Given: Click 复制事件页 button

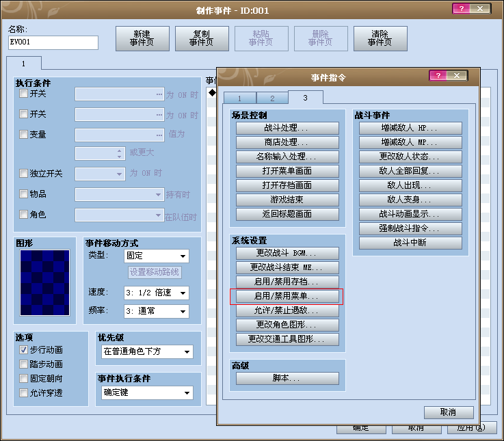Looking at the screenshot, I should (x=202, y=38).
